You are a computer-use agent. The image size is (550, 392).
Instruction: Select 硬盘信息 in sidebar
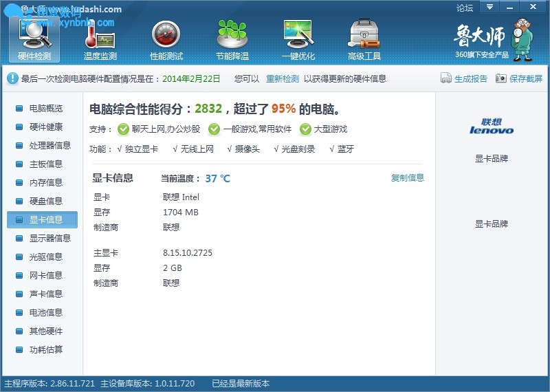pyautogui.click(x=42, y=201)
